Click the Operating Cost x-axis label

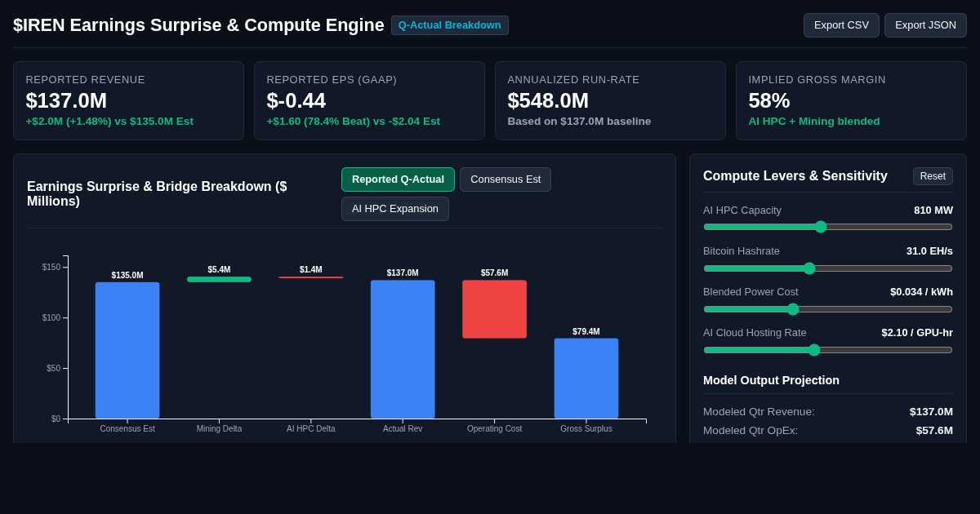click(494, 429)
